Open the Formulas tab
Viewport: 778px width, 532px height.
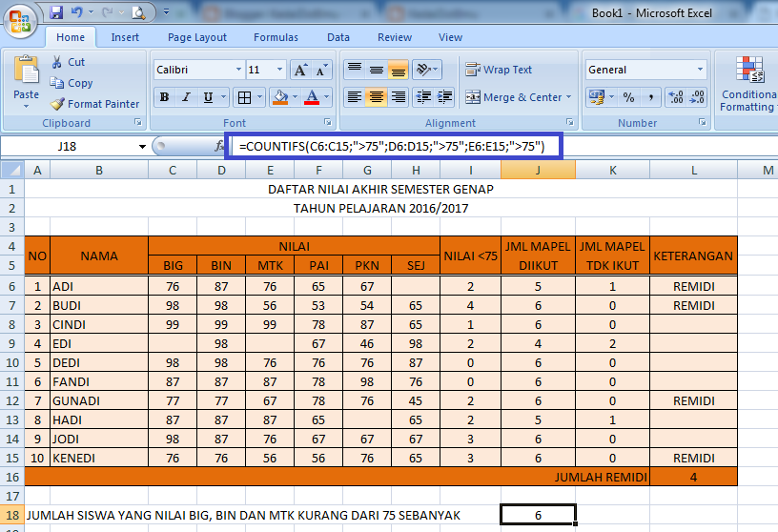point(276,37)
